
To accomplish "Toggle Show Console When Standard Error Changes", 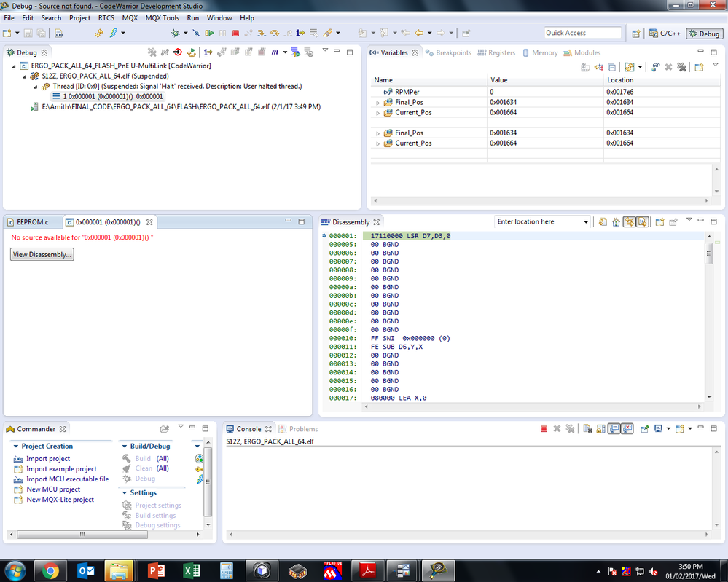I will (x=627, y=429).
